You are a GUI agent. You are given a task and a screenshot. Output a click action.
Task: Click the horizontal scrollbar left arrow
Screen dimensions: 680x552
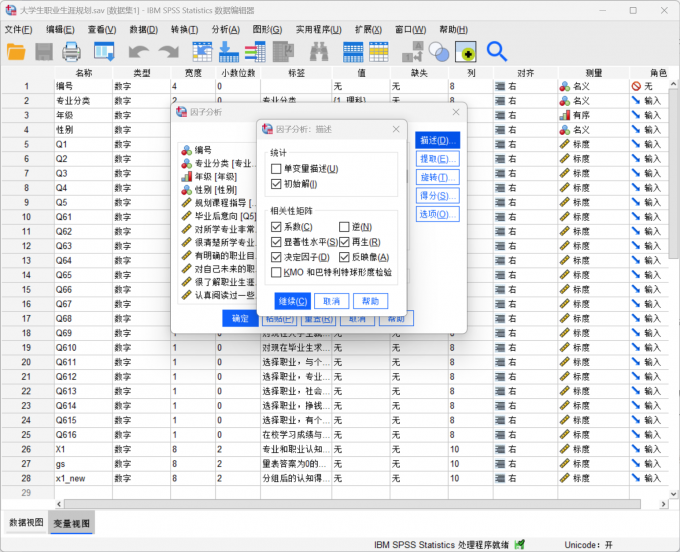coord(59,504)
